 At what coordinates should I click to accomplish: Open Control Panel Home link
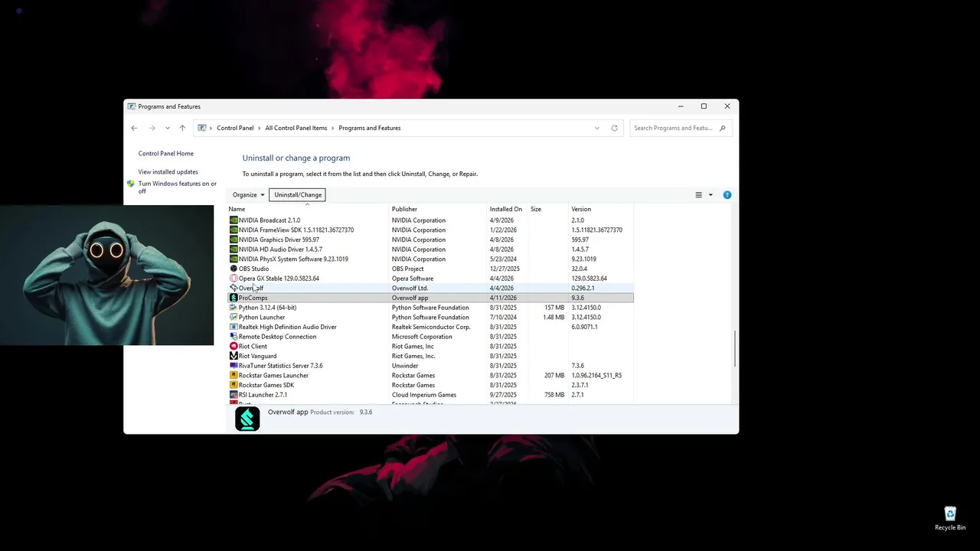pos(165,154)
